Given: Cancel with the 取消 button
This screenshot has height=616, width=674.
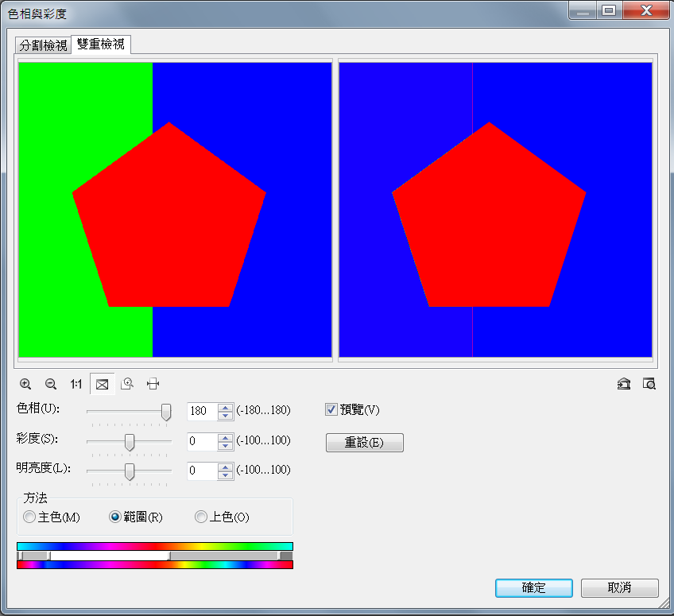Looking at the screenshot, I should [619, 587].
